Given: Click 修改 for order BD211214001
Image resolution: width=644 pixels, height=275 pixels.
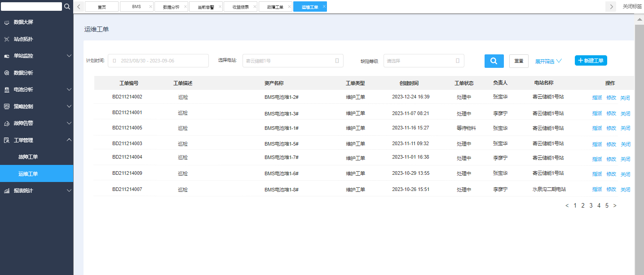Looking at the screenshot, I should 611,113.
